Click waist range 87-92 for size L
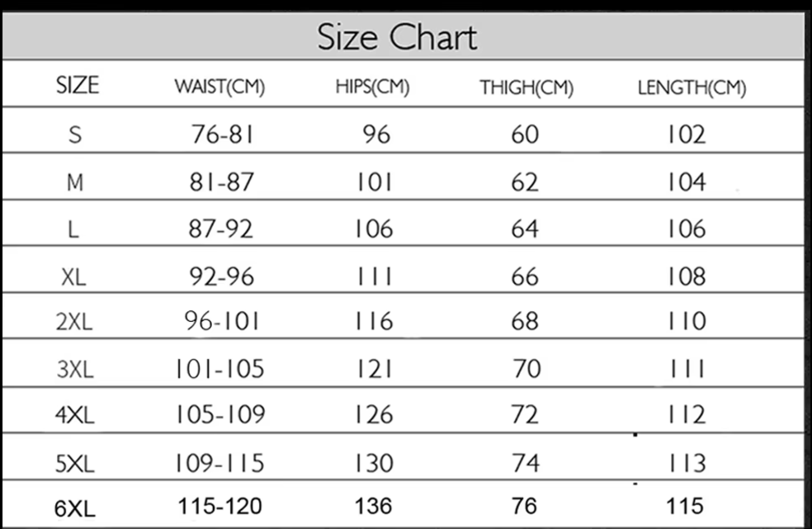Screen dimensions: 812x529 [220, 229]
